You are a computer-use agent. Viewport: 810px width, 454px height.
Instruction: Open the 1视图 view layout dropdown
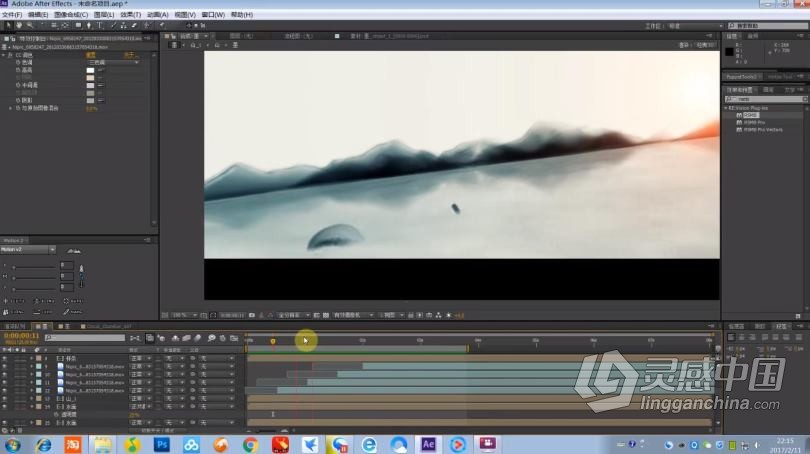(x=392, y=315)
